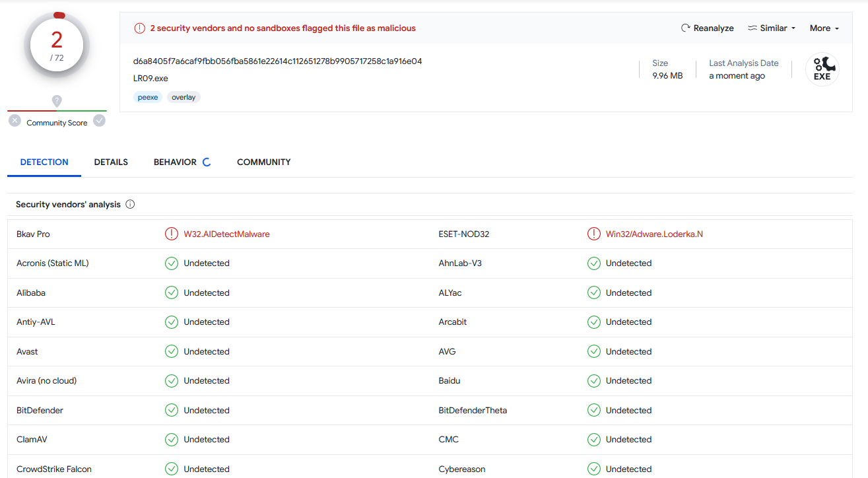Click the peexe tag
This screenshot has width=868, height=478.
148,97
